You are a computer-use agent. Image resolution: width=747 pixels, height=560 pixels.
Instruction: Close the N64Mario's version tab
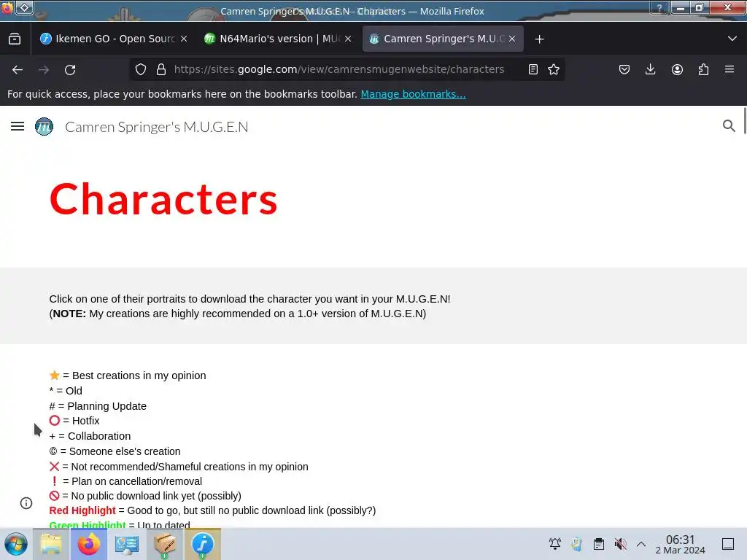click(348, 39)
